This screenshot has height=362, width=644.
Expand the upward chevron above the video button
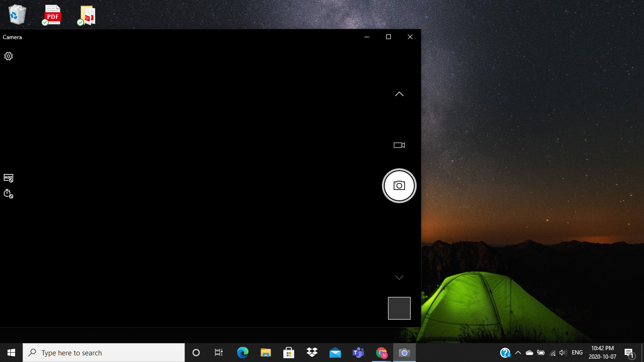(399, 94)
